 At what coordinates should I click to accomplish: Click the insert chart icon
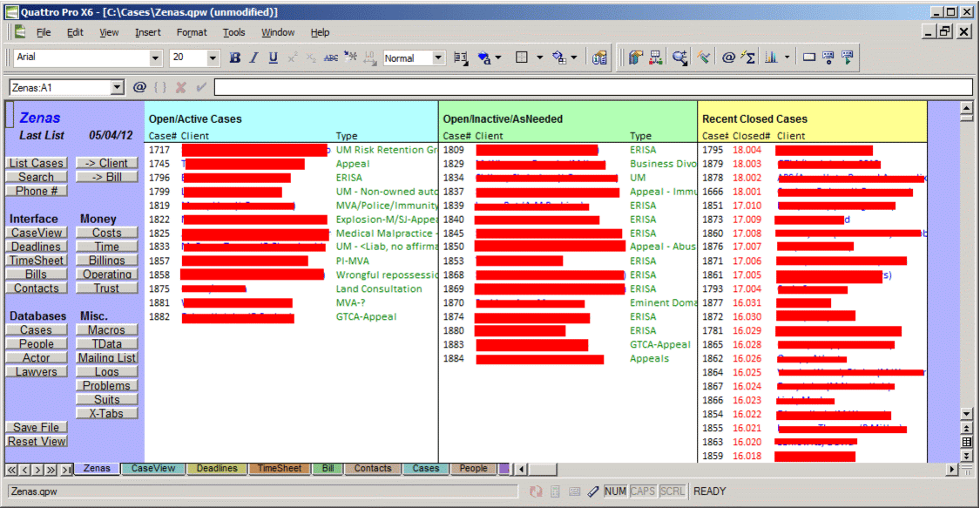[x=771, y=58]
